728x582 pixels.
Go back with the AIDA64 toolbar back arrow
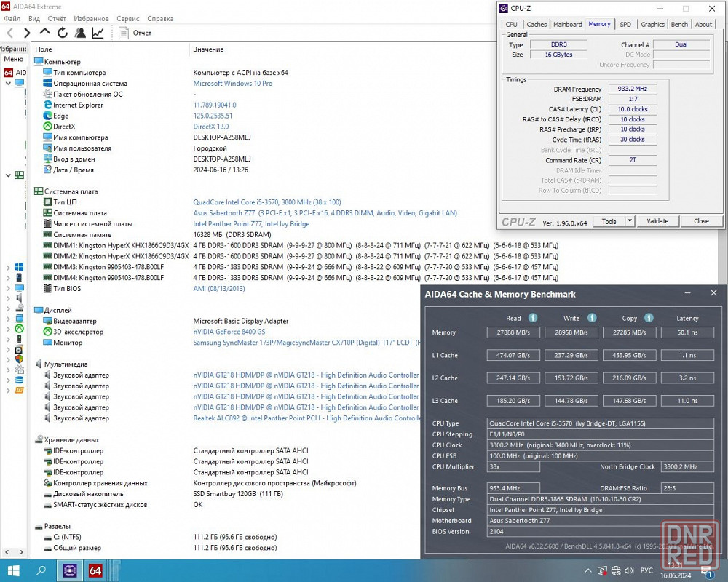pyautogui.click(x=10, y=33)
